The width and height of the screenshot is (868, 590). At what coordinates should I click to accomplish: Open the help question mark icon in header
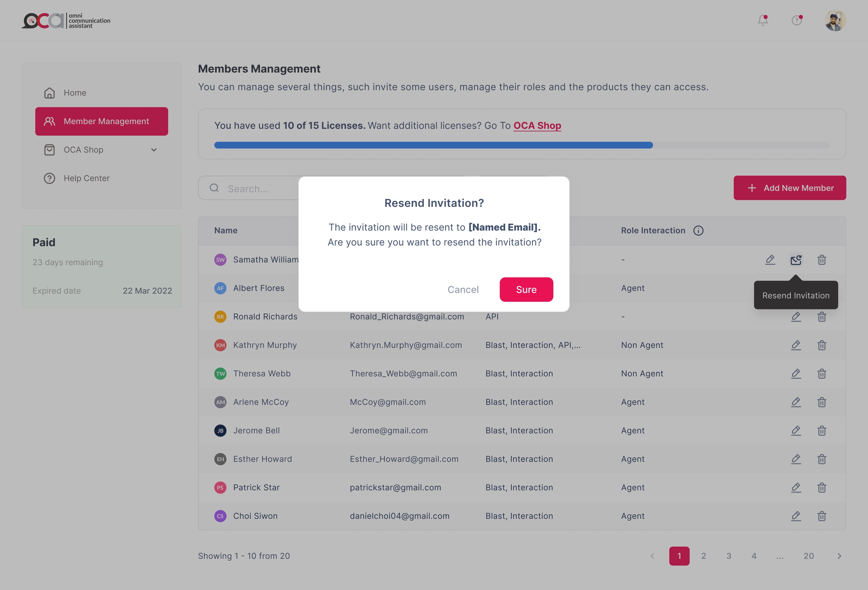pyautogui.click(x=796, y=20)
